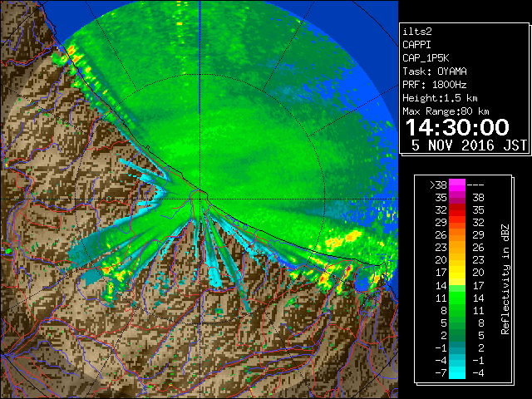
Task: Click the cyan -7 to -4 legend band
Action: click(x=457, y=372)
